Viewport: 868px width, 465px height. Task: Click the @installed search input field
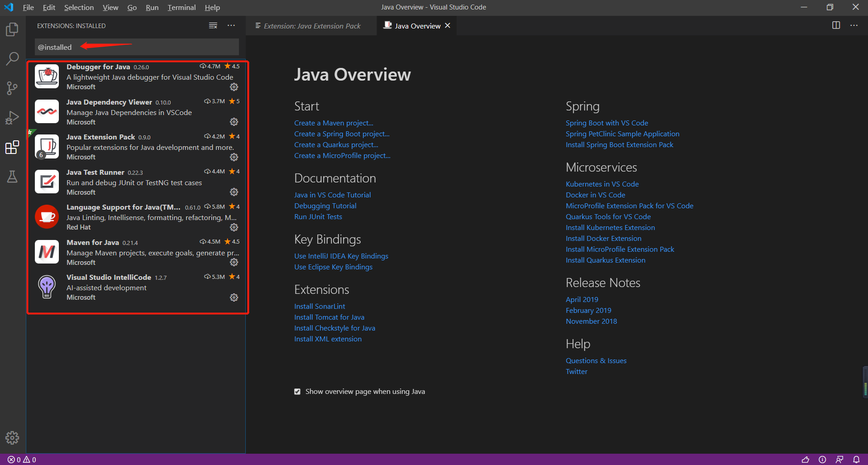tap(136, 47)
